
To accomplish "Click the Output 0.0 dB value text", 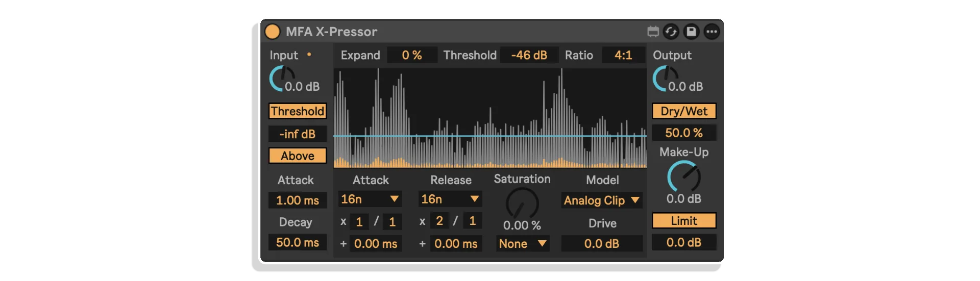I will pyautogui.click(x=685, y=87).
